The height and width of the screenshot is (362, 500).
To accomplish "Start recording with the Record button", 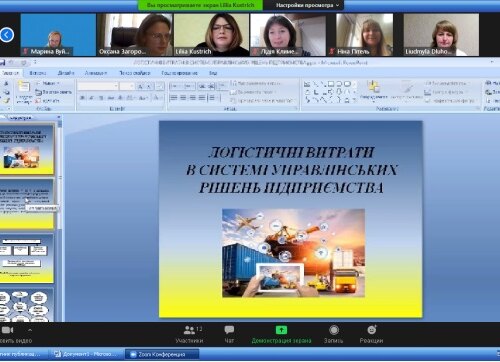I will pyautogui.click(x=334, y=334).
